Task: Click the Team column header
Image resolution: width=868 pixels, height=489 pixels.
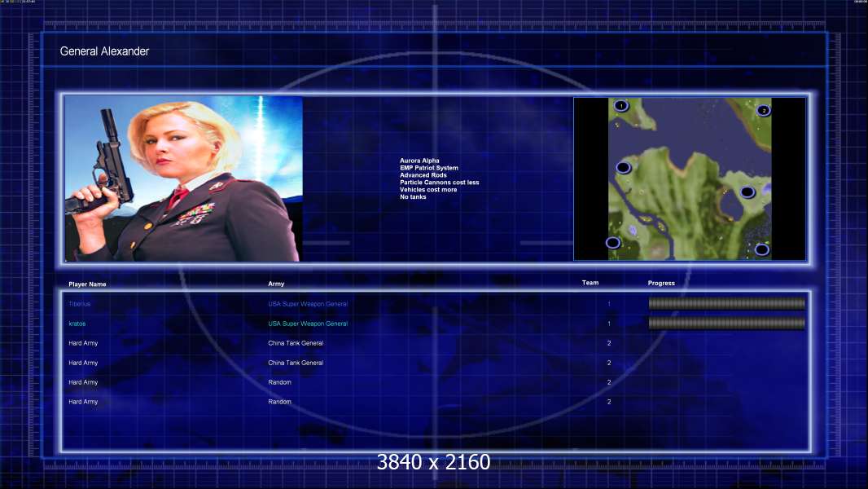Action: 590,283
